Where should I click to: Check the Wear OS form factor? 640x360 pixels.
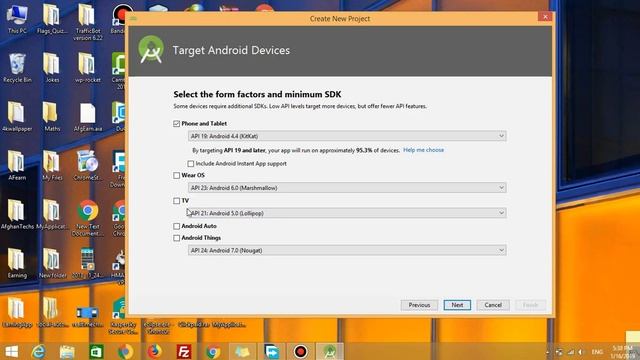pyautogui.click(x=176, y=176)
